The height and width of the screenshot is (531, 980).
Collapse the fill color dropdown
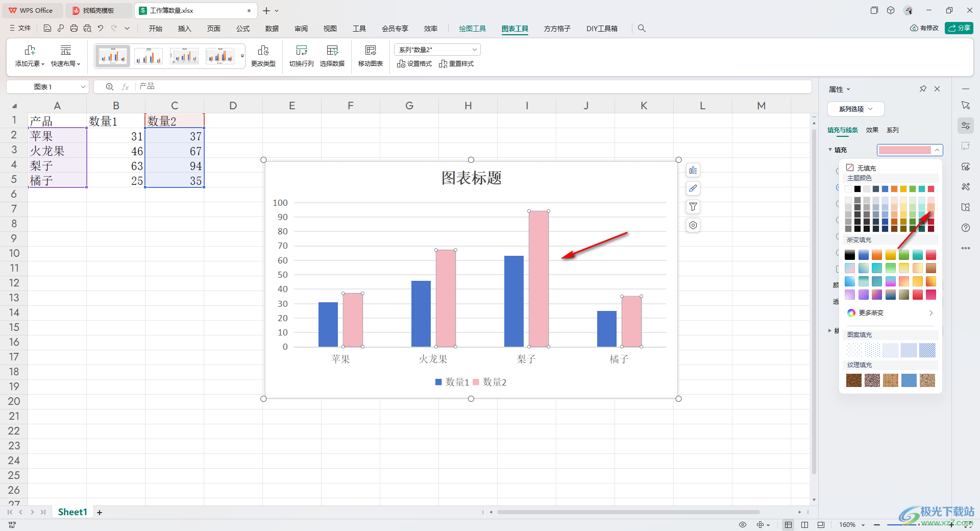tap(937, 150)
